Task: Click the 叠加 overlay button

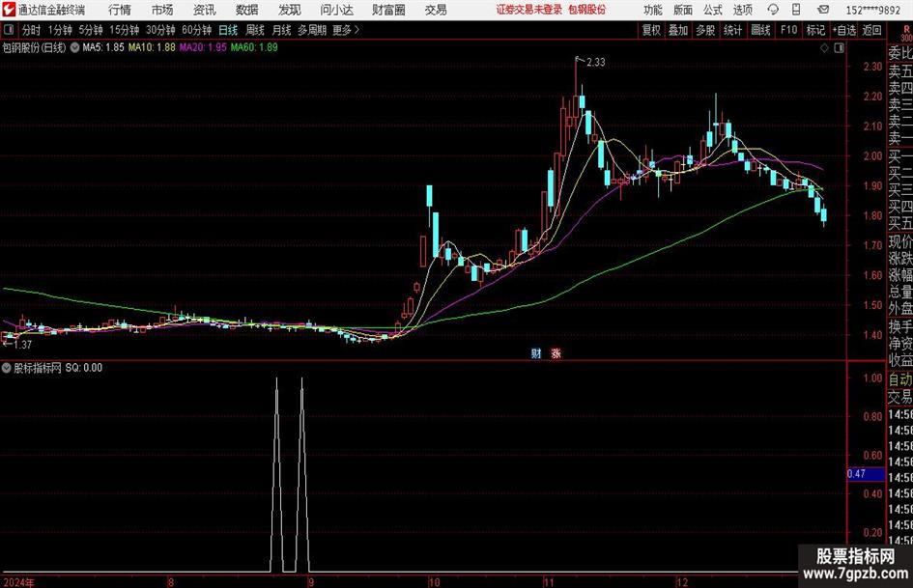Action: click(678, 30)
